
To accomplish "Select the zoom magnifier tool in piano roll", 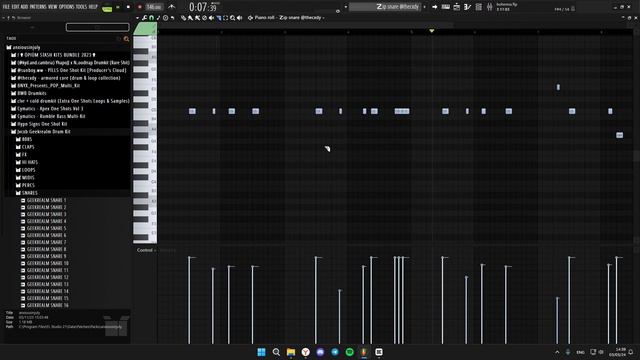I will click(x=232, y=18).
